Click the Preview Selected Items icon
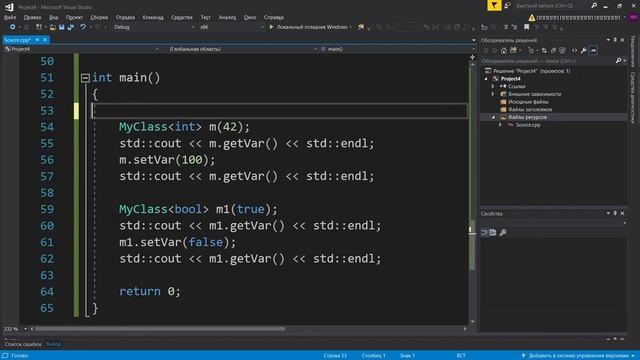This screenshot has width=640, height=360. click(x=593, y=50)
